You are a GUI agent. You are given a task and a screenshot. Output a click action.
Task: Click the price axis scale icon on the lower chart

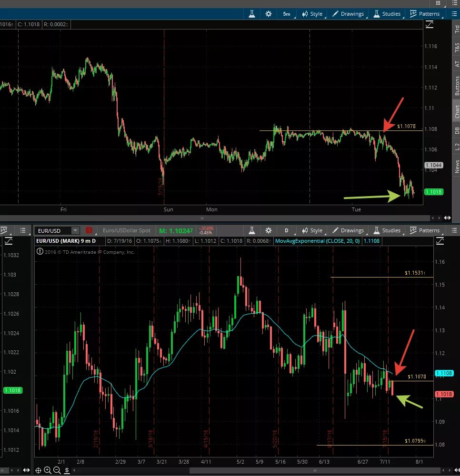pos(440,241)
